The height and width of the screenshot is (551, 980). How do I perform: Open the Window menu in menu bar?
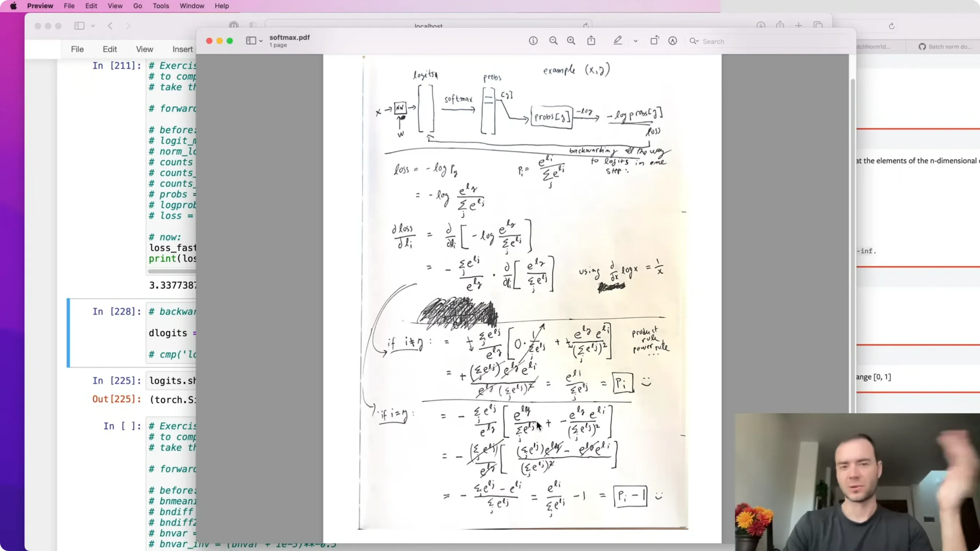pyautogui.click(x=192, y=6)
